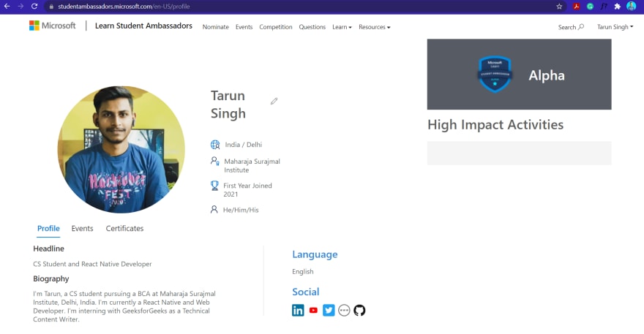Click the circular profile photo

point(121,149)
